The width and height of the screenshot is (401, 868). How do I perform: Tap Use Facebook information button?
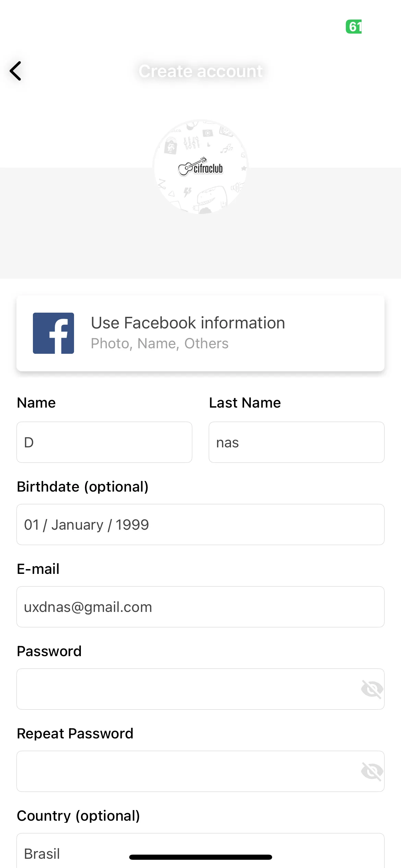[x=200, y=333]
